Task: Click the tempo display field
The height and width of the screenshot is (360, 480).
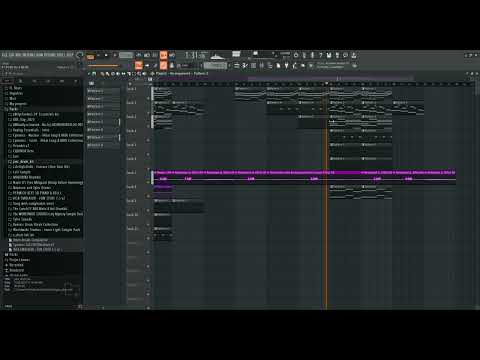Action: point(126,55)
